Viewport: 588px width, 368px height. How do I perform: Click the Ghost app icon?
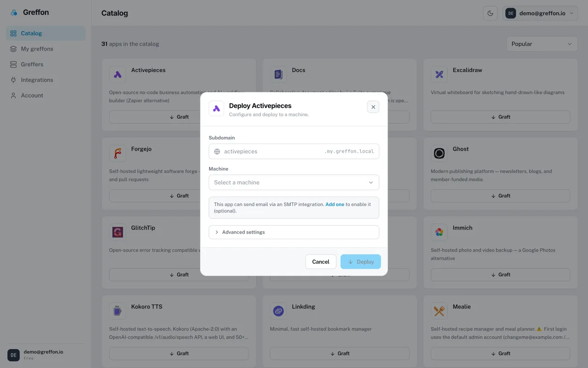pyautogui.click(x=439, y=153)
